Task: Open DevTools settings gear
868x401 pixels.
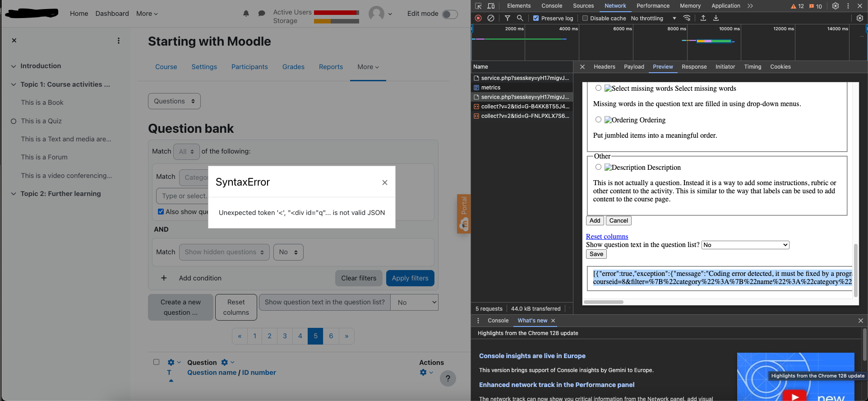Action: pos(836,6)
